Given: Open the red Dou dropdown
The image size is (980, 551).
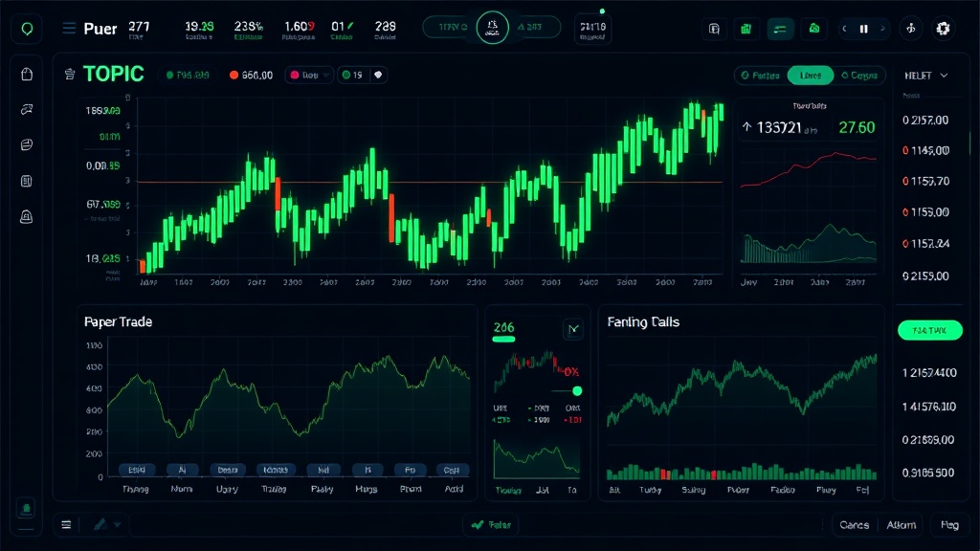Looking at the screenshot, I should [309, 75].
